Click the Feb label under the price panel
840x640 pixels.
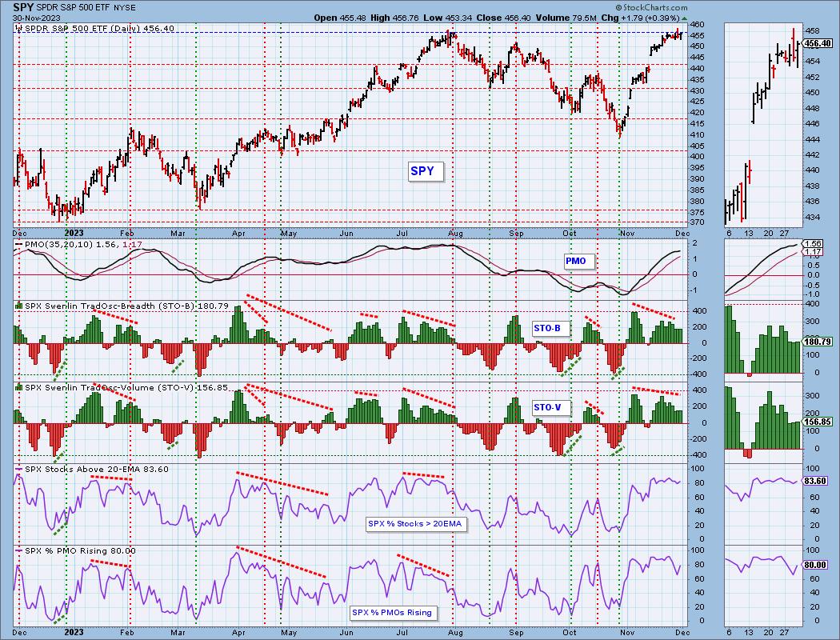(126, 234)
